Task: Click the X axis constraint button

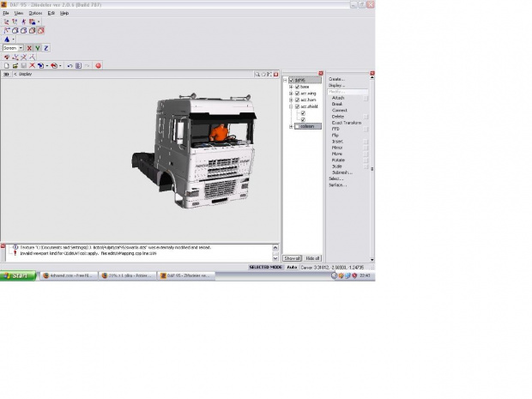Action: coord(28,48)
